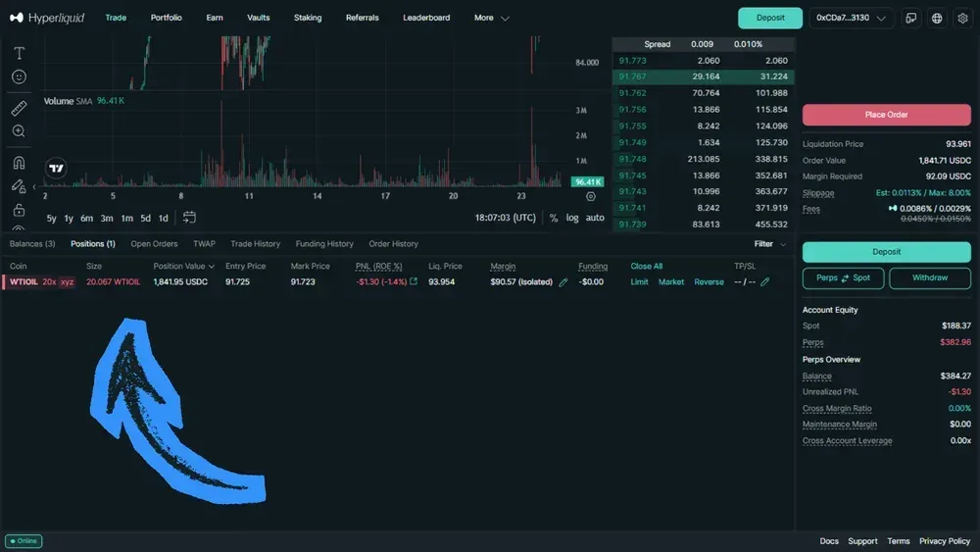Open the Trade page
This screenshot has height=552, width=980.
pyautogui.click(x=116, y=18)
